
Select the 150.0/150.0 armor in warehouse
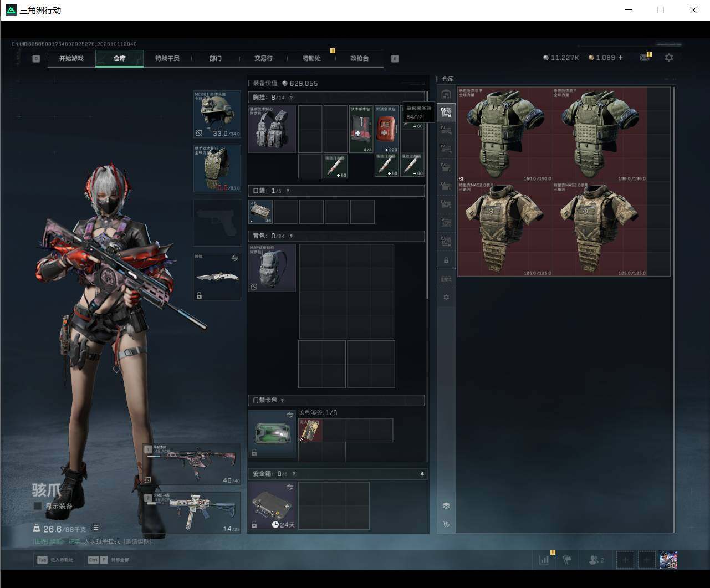pyautogui.click(x=505, y=134)
